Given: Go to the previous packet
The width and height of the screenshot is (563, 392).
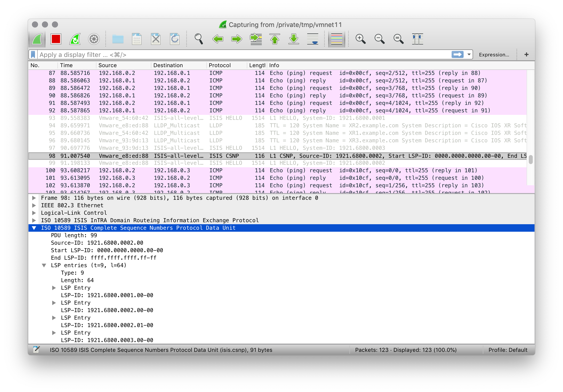Looking at the screenshot, I should [218, 39].
